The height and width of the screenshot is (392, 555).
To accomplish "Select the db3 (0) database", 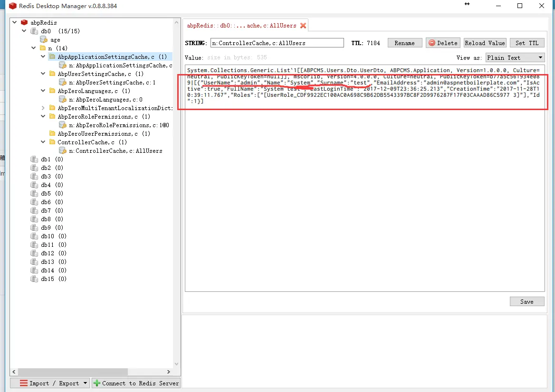I will [52, 177].
